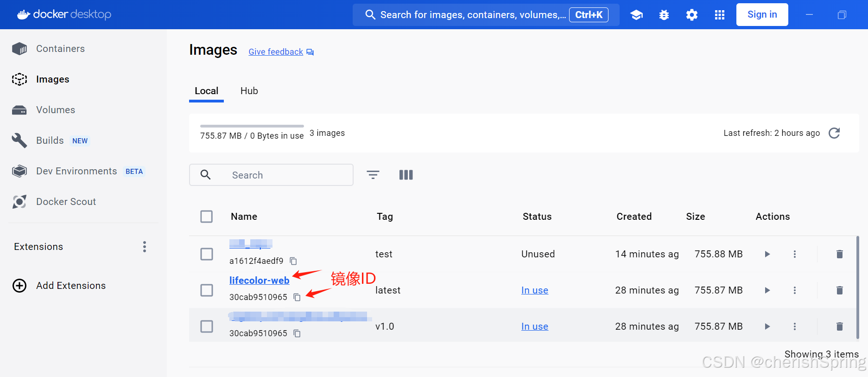Sort by the Tag column header

click(385, 217)
